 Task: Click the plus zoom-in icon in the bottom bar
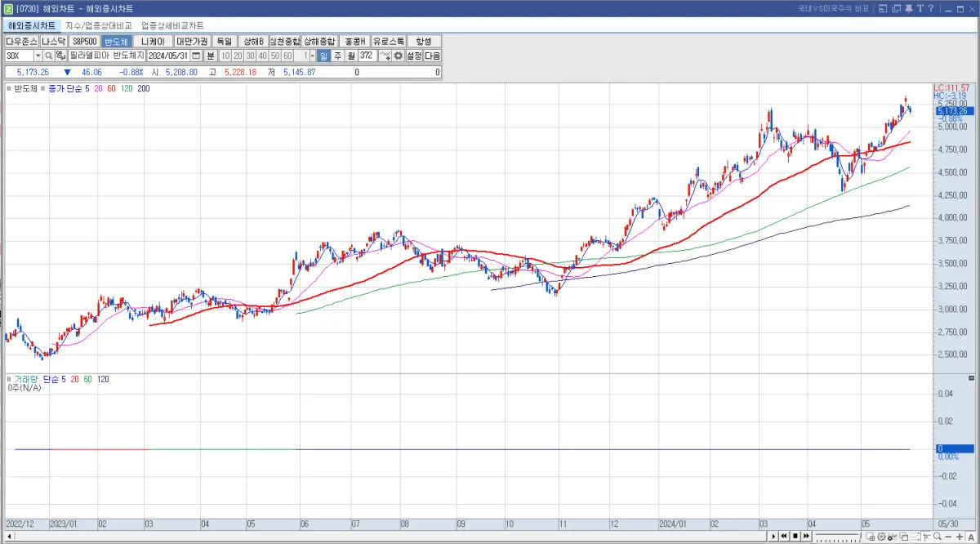(x=960, y=536)
